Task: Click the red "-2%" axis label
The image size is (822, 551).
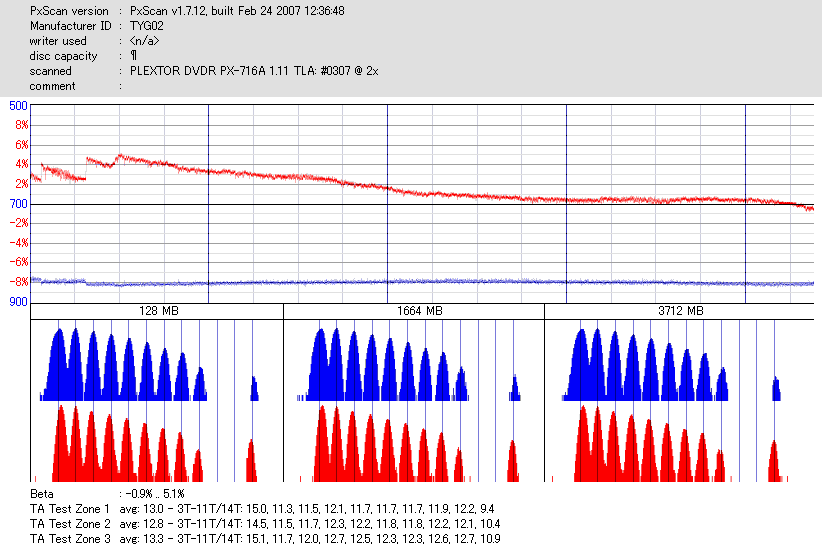Action: pos(20,223)
